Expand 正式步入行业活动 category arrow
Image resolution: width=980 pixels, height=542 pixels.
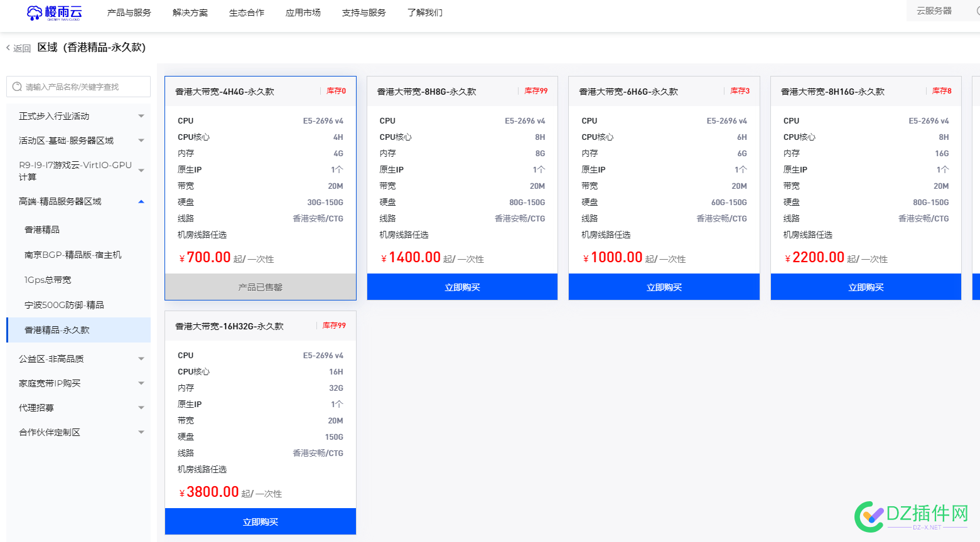coord(141,116)
